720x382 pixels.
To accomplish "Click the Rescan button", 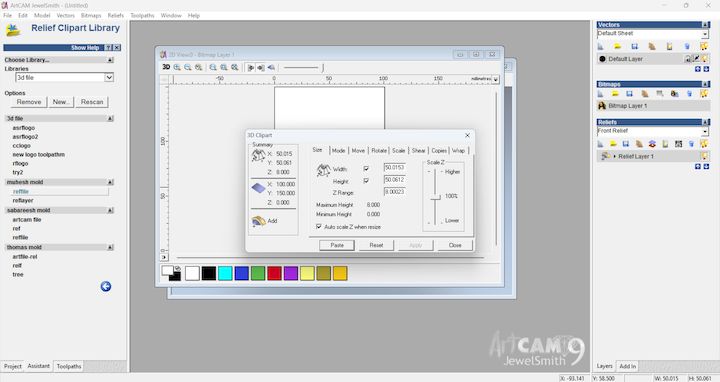I will click(x=92, y=102).
